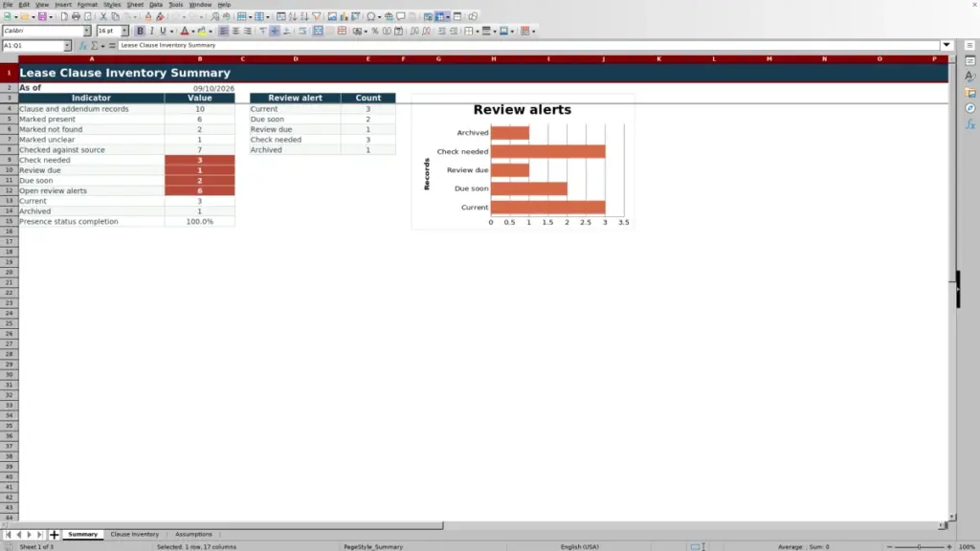Click the first sheet navigation button
980x551 pixels.
(8, 535)
